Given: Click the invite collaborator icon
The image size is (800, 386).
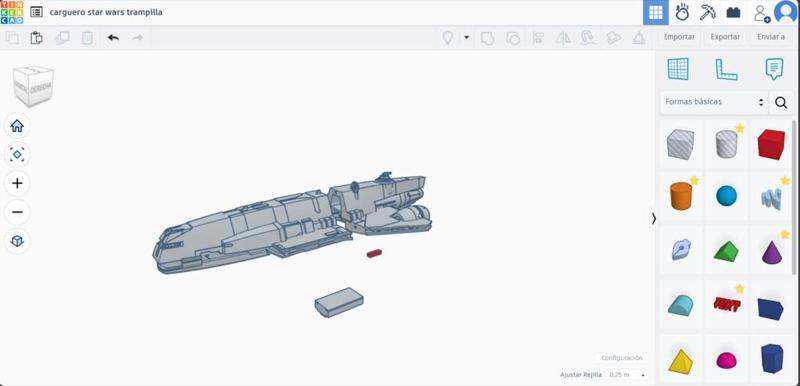Looking at the screenshot, I should click(762, 13).
